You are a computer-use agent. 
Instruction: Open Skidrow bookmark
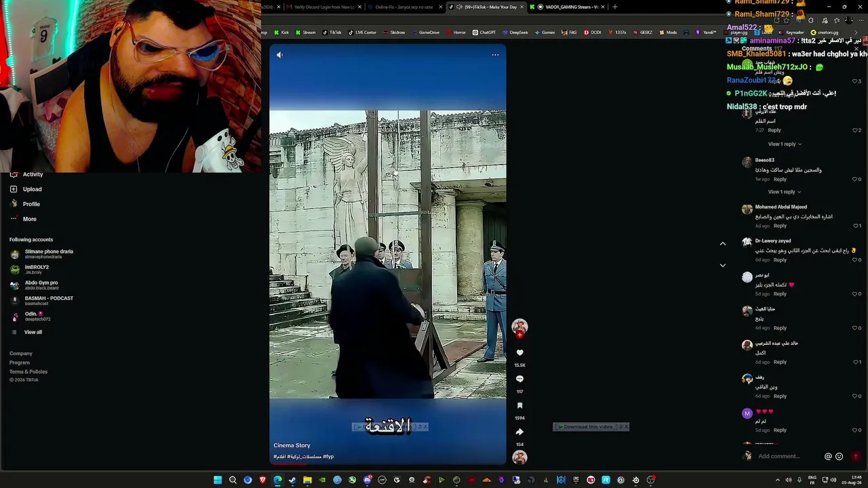click(394, 33)
